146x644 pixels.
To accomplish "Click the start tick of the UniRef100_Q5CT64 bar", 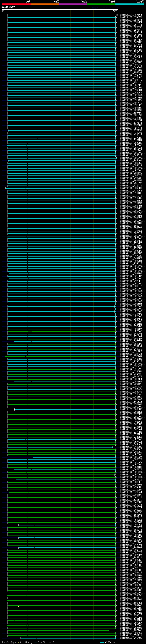I will click(5, 357).
